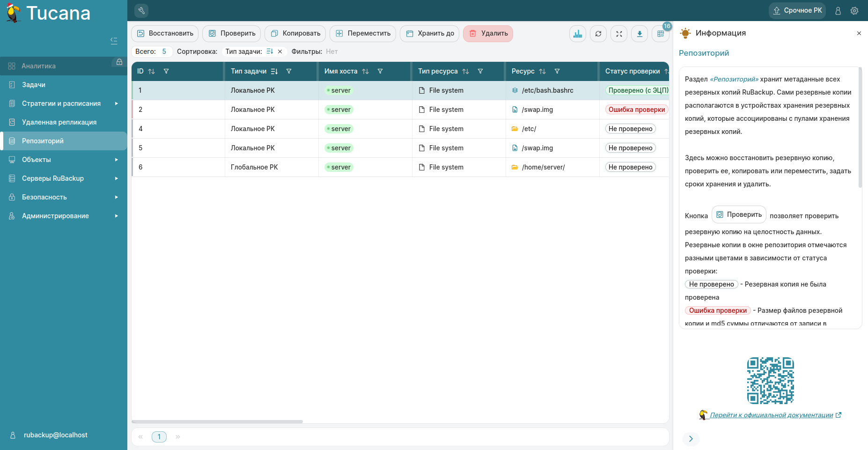868x450 pixels.
Task: Collapse the left sidebar menu
Action: pos(114,41)
